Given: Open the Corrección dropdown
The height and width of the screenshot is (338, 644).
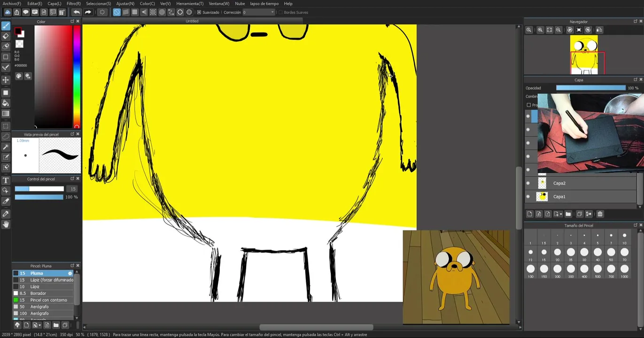Looking at the screenshot, I should point(258,12).
